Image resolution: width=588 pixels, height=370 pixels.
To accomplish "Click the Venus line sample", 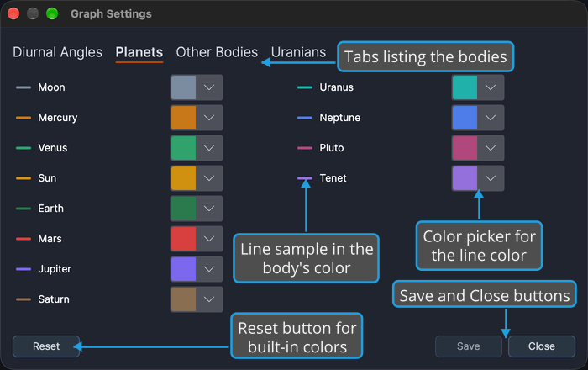I will pos(24,148).
